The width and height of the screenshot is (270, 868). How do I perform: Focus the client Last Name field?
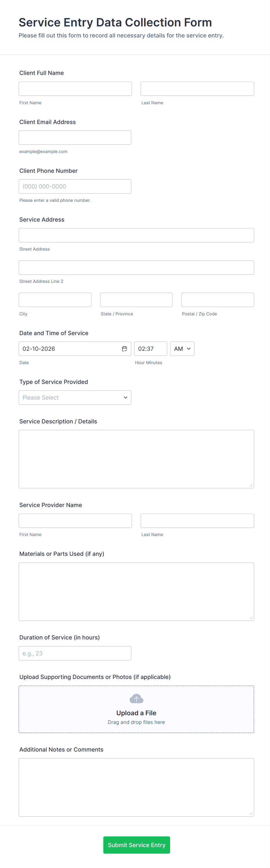(x=197, y=89)
